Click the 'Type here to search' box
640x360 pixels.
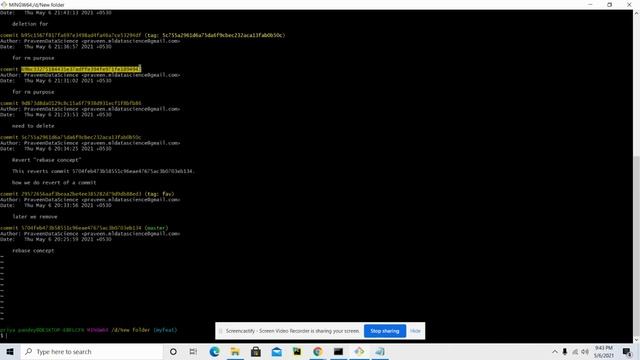click(92, 351)
